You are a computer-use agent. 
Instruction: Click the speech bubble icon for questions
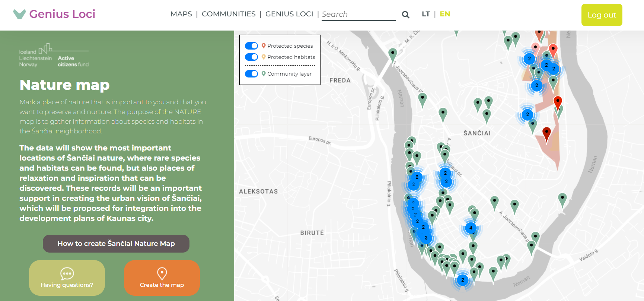[67, 274]
